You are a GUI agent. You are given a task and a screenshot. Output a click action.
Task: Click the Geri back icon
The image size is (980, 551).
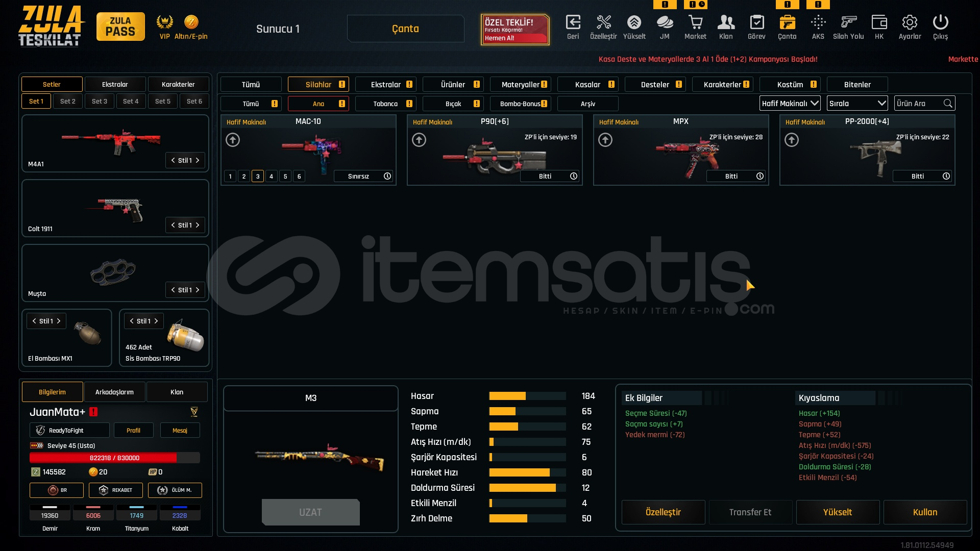click(x=573, y=23)
